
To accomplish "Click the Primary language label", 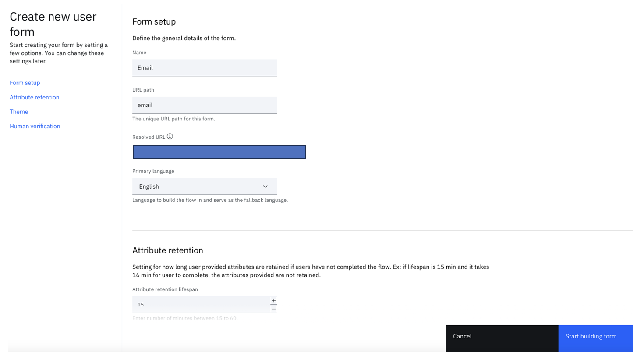I will [153, 171].
